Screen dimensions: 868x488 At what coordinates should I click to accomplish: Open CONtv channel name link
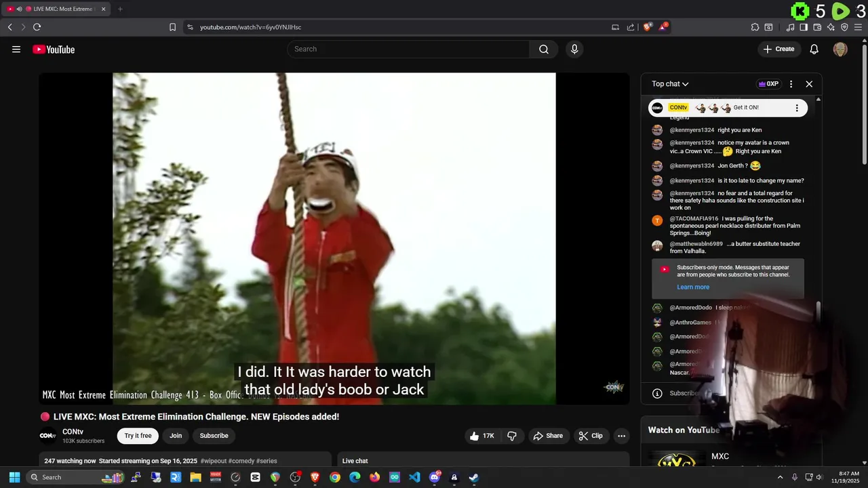(x=73, y=432)
